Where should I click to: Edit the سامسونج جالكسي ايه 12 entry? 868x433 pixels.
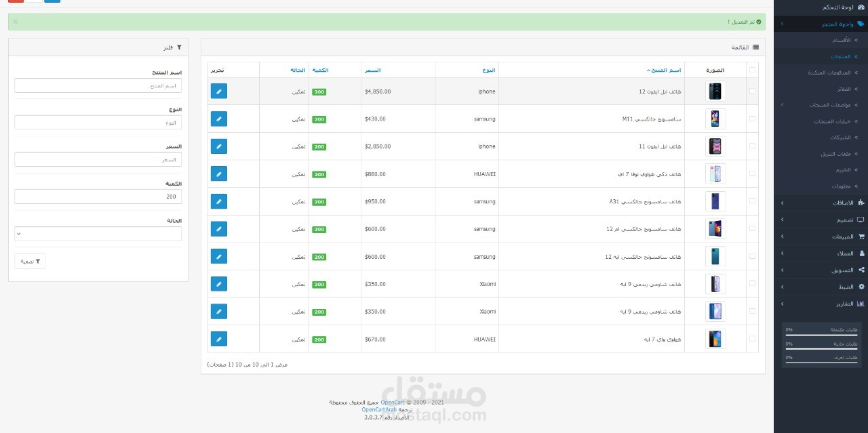pyautogui.click(x=219, y=256)
